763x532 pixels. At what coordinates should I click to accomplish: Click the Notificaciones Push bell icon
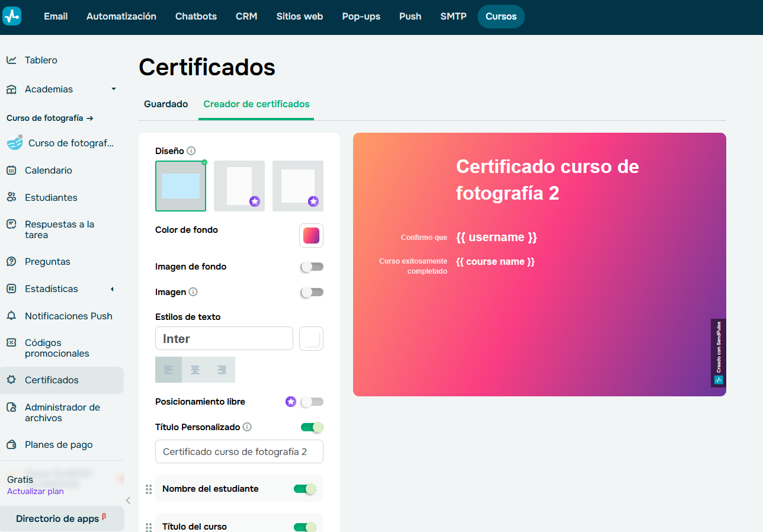(11, 316)
